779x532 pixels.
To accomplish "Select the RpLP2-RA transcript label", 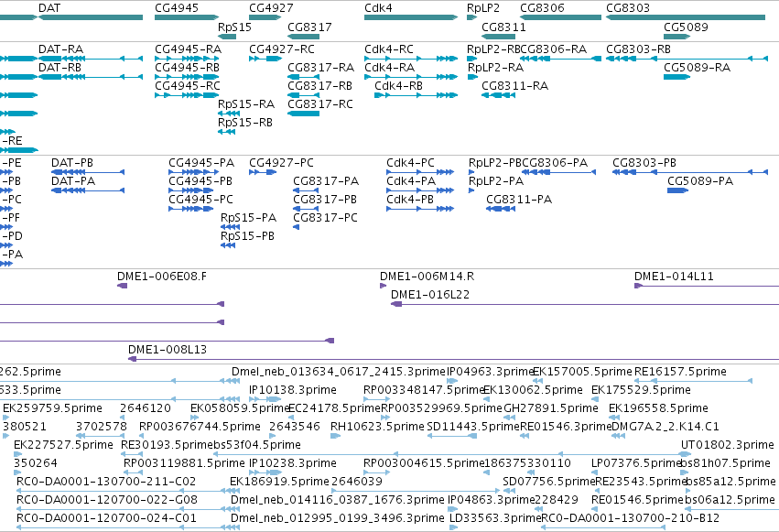I will pyautogui.click(x=495, y=68).
